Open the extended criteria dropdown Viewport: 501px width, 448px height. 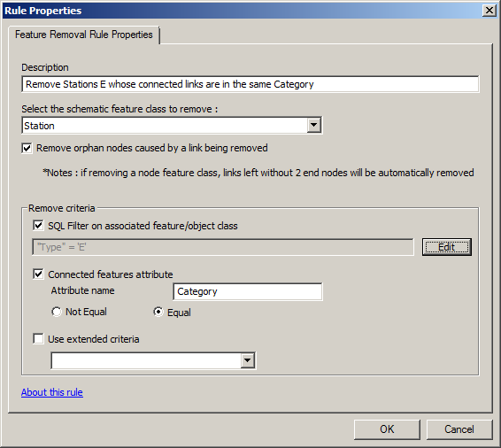pyautogui.click(x=248, y=360)
